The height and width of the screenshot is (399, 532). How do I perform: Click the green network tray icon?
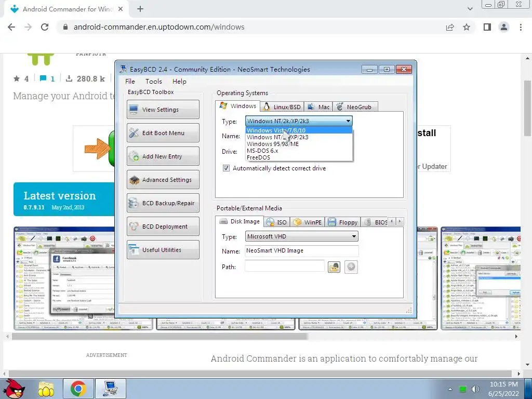pyautogui.click(x=462, y=389)
